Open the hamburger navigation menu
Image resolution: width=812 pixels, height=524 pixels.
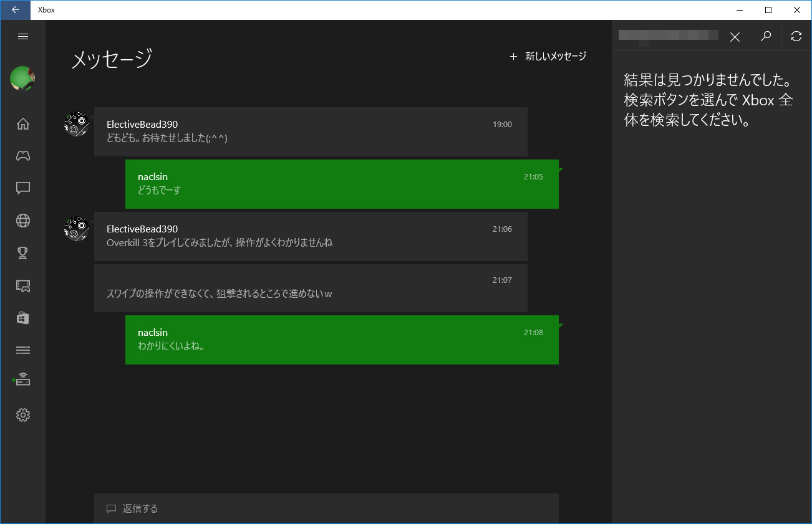coord(23,36)
